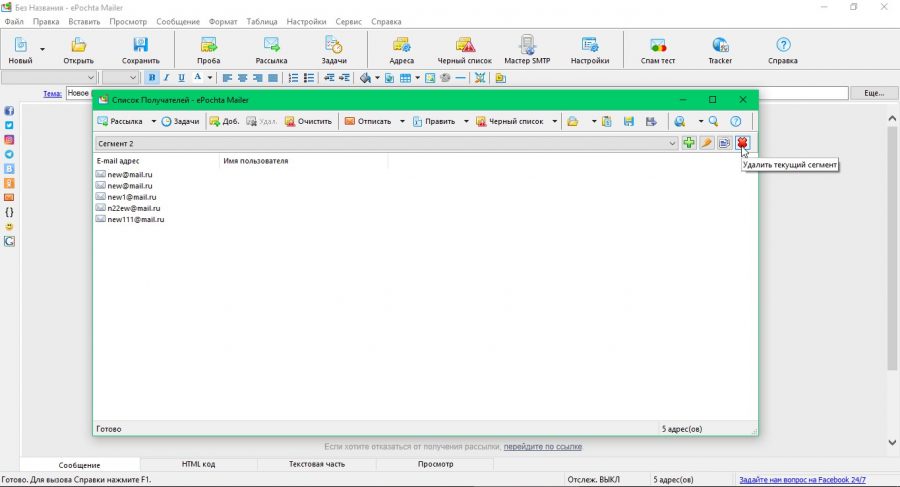Click the main editor scroll-down arrow
The height and width of the screenshot is (487, 900).
point(892,443)
